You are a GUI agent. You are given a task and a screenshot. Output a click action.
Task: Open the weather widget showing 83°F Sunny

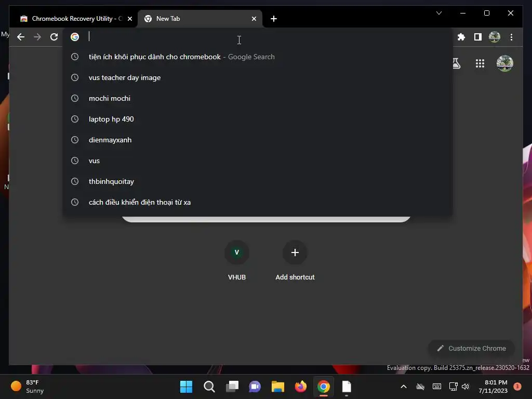(27, 387)
